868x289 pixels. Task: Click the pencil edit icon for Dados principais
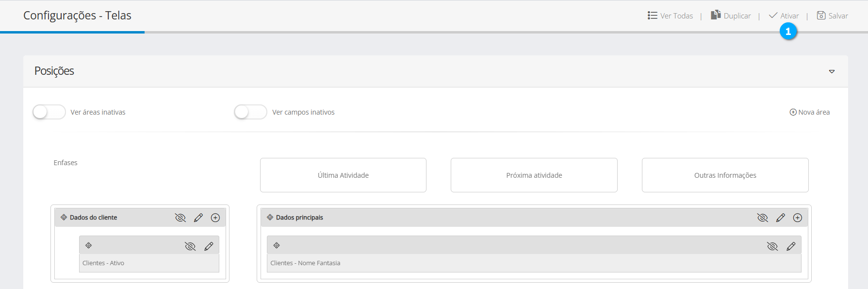[780, 218]
